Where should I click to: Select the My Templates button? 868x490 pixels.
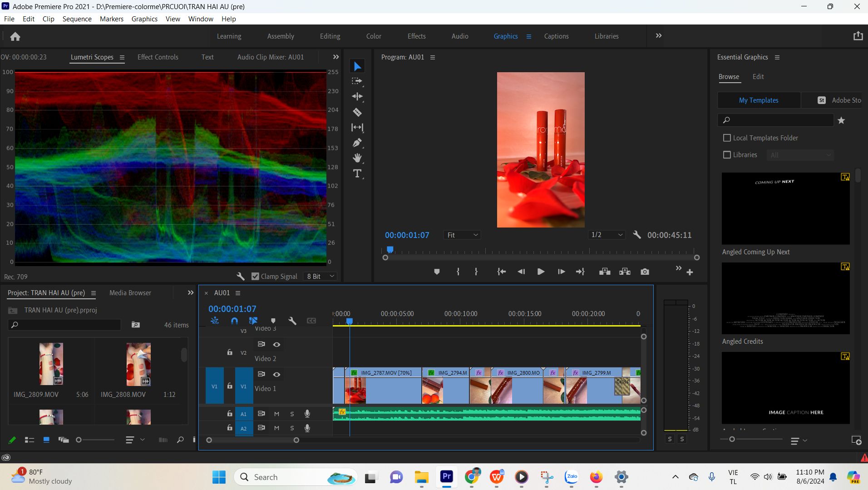click(x=759, y=100)
